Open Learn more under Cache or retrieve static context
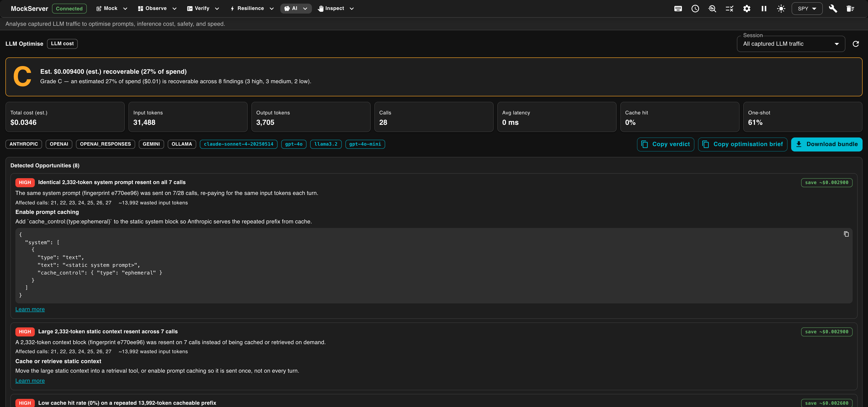Image resolution: width=868 pixels, height=407 pixels. [x=30, y=381]
